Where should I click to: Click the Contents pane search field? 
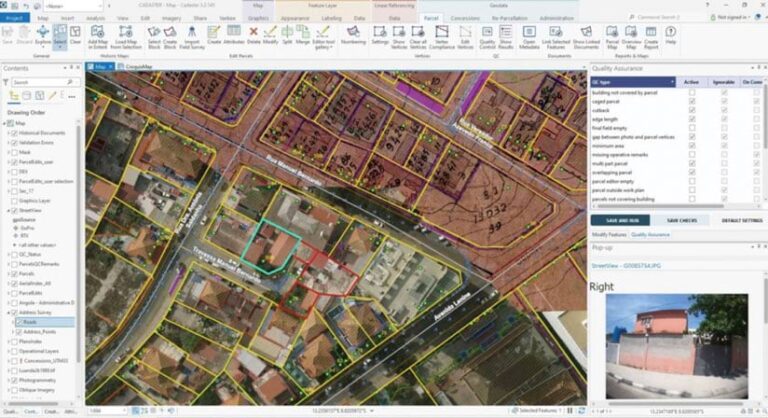click(x=43, y=82)
